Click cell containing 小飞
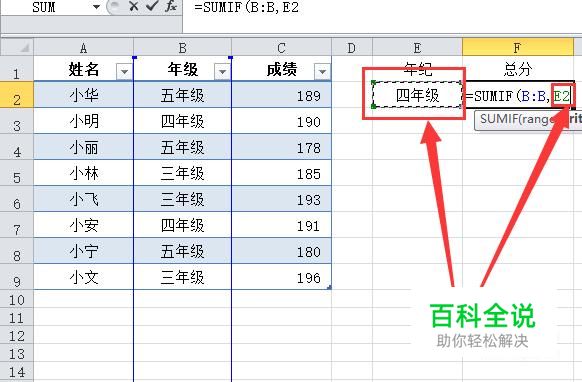Image resolution: width=582 pixels, height=382 pixels. tap(84, 199)
